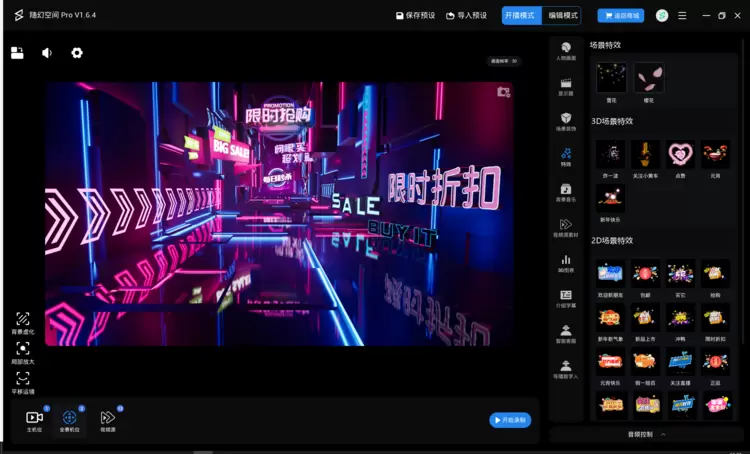Open the 背景音乐 background music panel
This screenshot has height=454, width=750.
click(566, 191)
